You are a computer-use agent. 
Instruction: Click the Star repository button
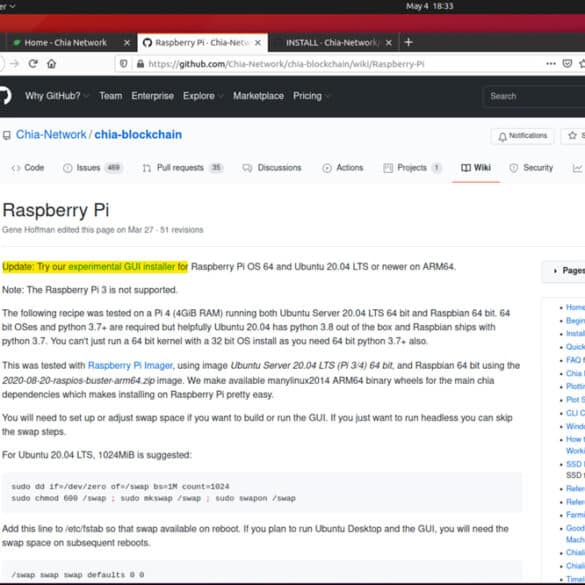click(x=573, y=136)
